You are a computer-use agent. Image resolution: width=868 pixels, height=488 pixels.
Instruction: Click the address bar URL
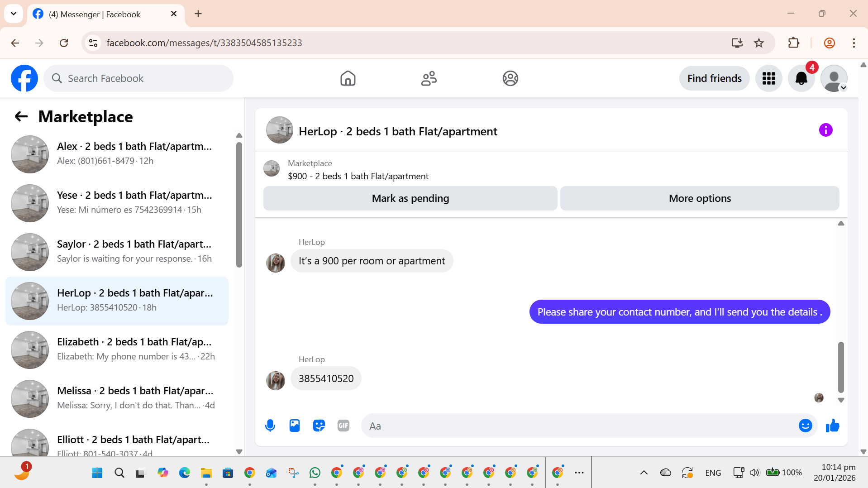point(204,43)
